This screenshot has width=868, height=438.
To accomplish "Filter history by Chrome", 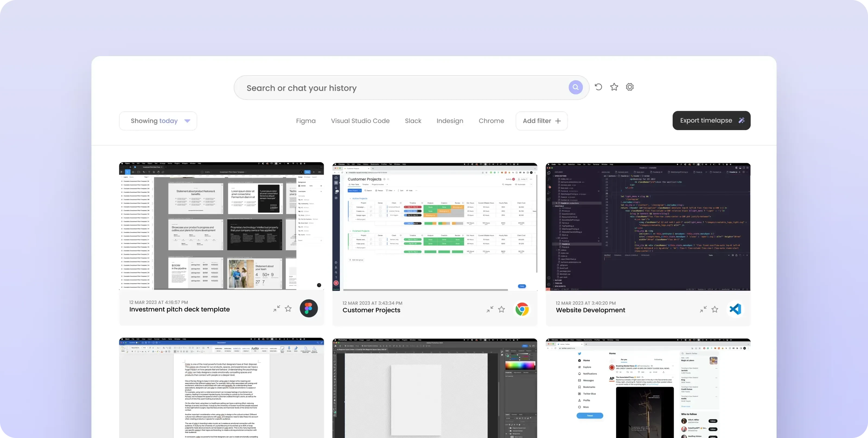I will [491, 121].
